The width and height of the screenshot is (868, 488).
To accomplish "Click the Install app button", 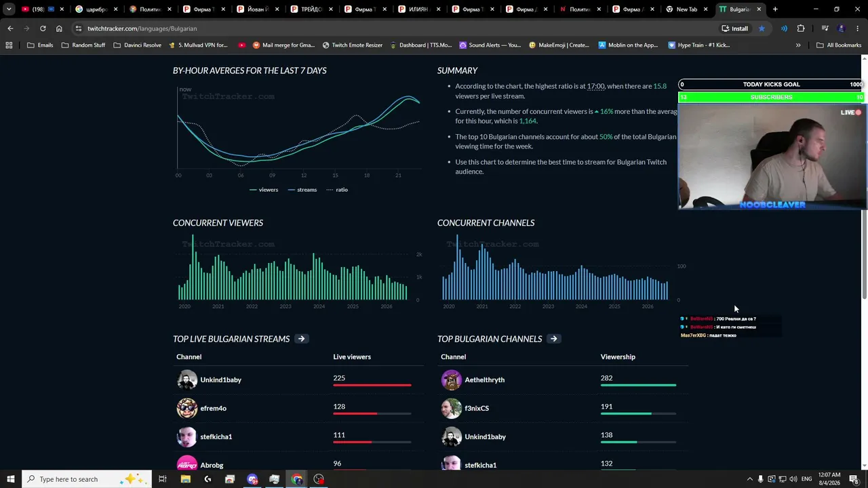I will 734,28.
